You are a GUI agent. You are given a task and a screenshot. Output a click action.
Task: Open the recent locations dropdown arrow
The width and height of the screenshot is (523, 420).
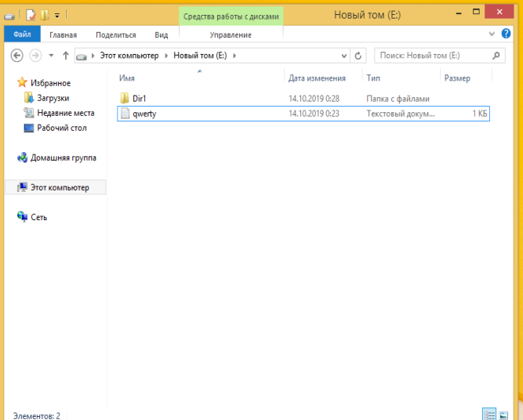pyautogui.click(x=51, y=56)
